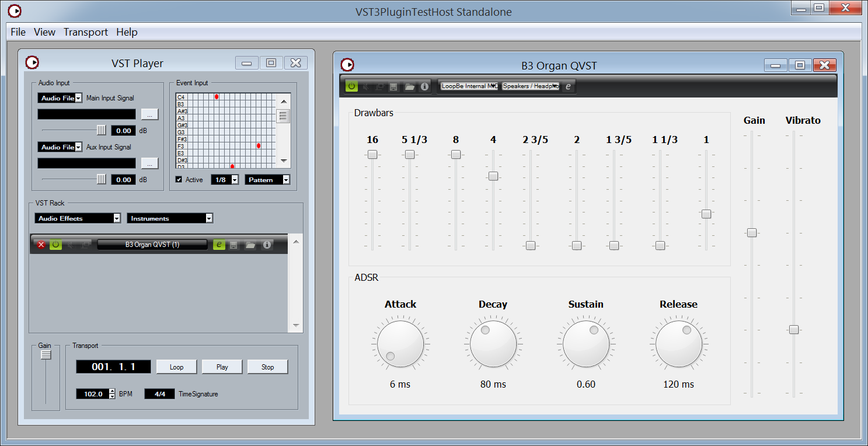Open Main Input Signal 'Audio File' dropdown
Viewport: 868px width, 446px height.
pyautogui.click(x=60, y=98)
